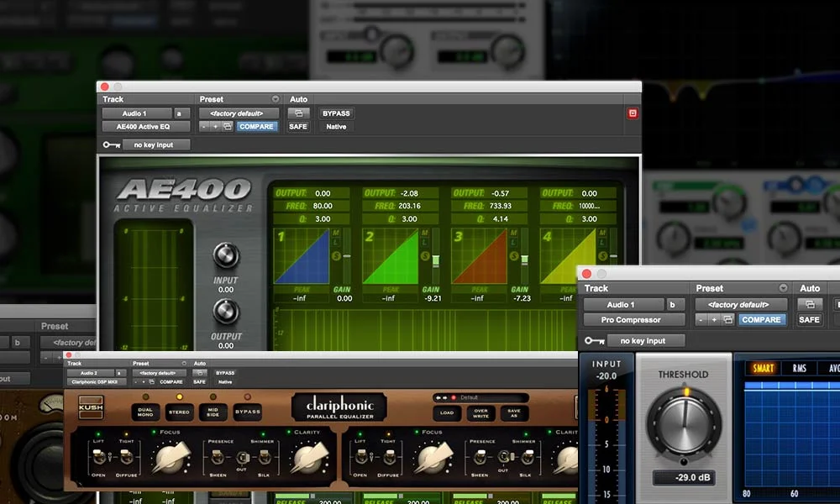Adjust the band 1 gain fader
Viewport: 840px width, 504px height.
[x=347, y=256]
